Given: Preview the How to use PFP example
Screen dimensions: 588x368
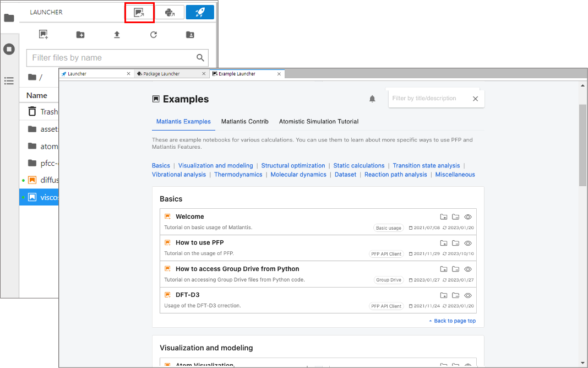Looking at the screenshot, I should (x=468, y=243).
